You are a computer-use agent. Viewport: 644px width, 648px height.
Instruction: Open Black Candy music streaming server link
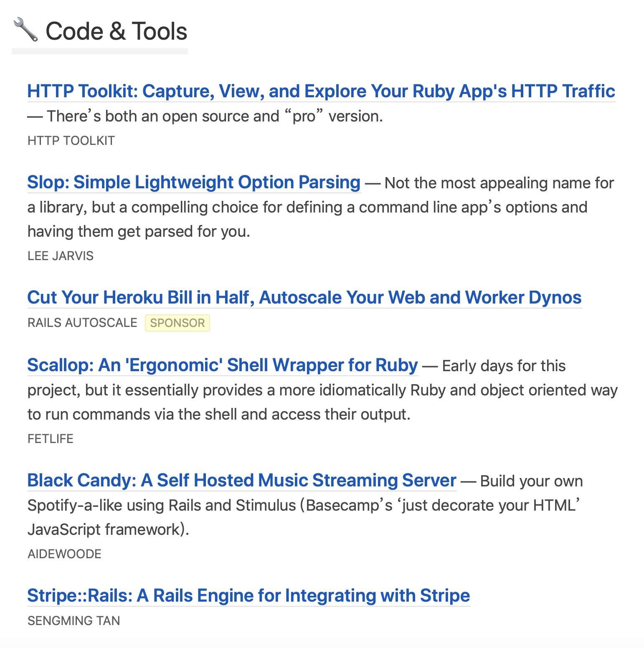pos(242,481)
